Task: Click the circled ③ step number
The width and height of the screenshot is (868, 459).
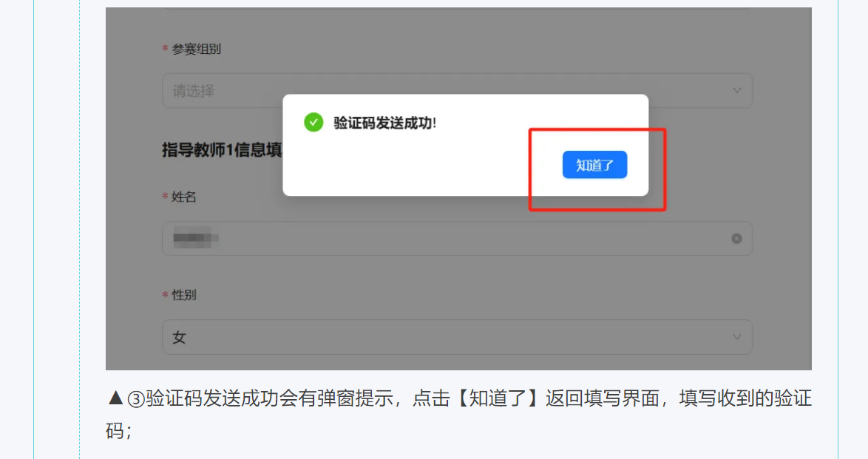Action: point(136,398)
